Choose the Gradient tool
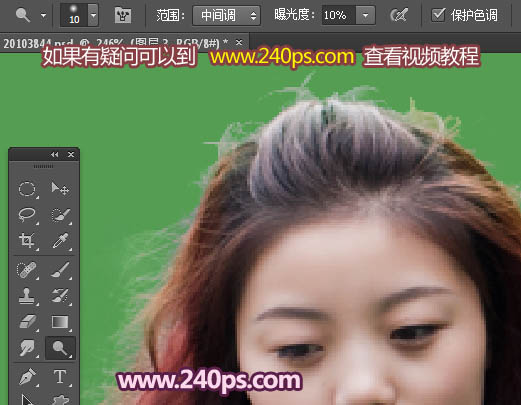Viewport: 521px width, 405px height. click(60, 322)
